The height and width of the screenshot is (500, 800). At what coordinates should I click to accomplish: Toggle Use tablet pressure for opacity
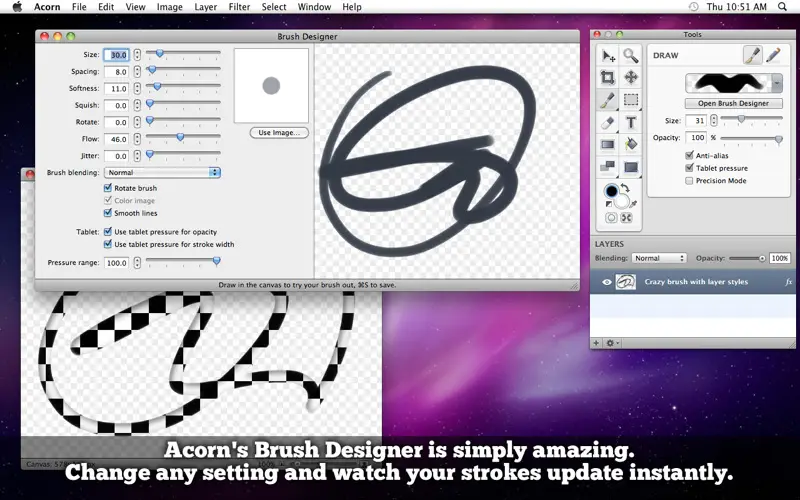point(108,232)
